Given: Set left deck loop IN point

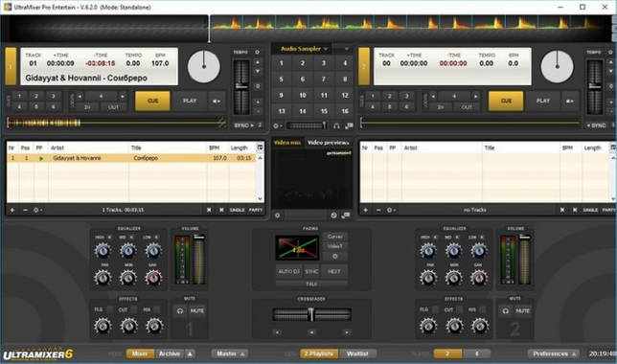Looking at the screenshot, I should 87,107.
